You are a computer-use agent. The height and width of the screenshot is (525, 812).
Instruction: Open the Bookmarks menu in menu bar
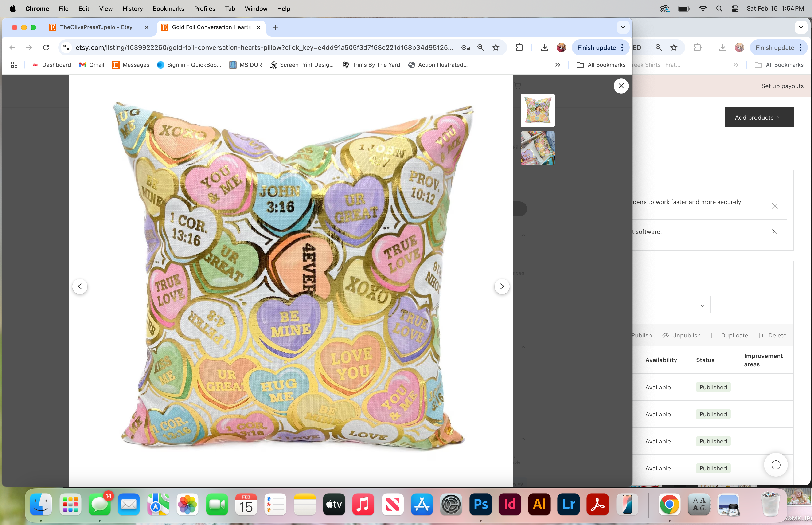click(168, 8)
